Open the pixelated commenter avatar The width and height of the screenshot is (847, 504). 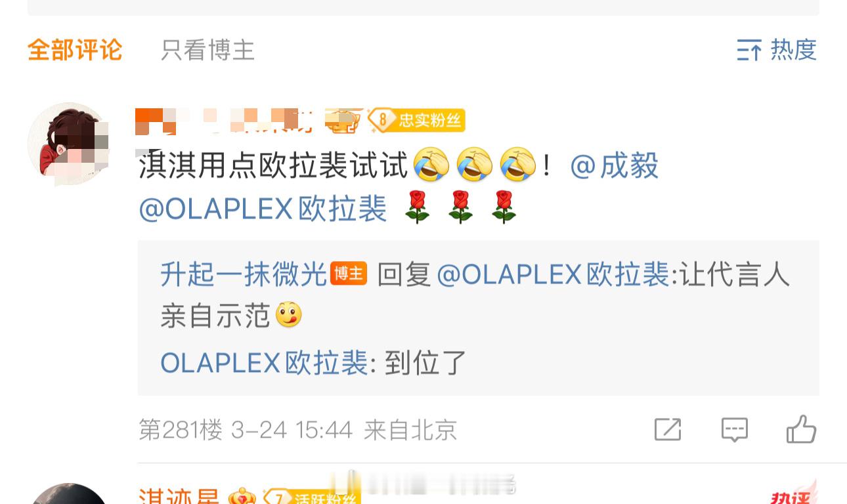pos(68,144)
